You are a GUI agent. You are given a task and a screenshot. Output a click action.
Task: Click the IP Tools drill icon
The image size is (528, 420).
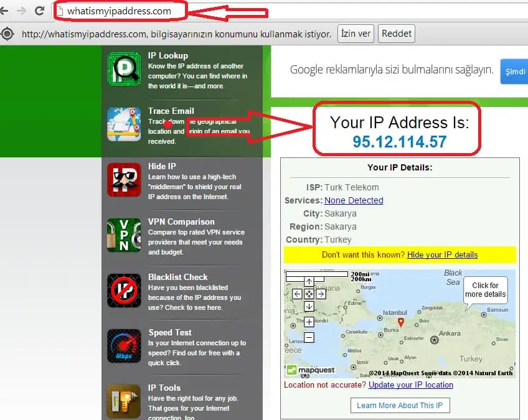[x=124, y=401]
